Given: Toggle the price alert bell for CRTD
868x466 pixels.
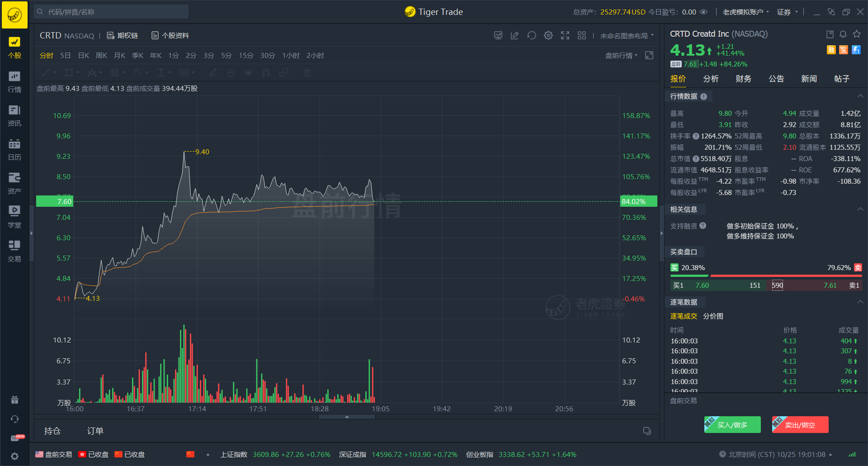Looking at the screenshot, I should pyautogui.click(x=843, y=34).
